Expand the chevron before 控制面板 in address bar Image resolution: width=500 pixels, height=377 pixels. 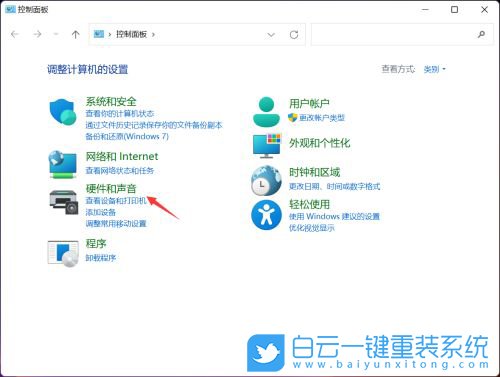110,34
